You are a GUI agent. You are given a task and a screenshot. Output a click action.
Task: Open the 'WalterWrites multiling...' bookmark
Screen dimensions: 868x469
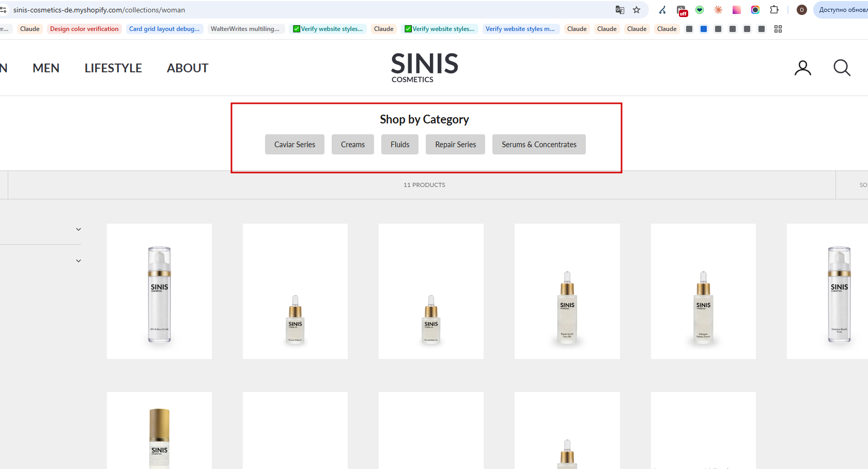[x=245, y=29]
